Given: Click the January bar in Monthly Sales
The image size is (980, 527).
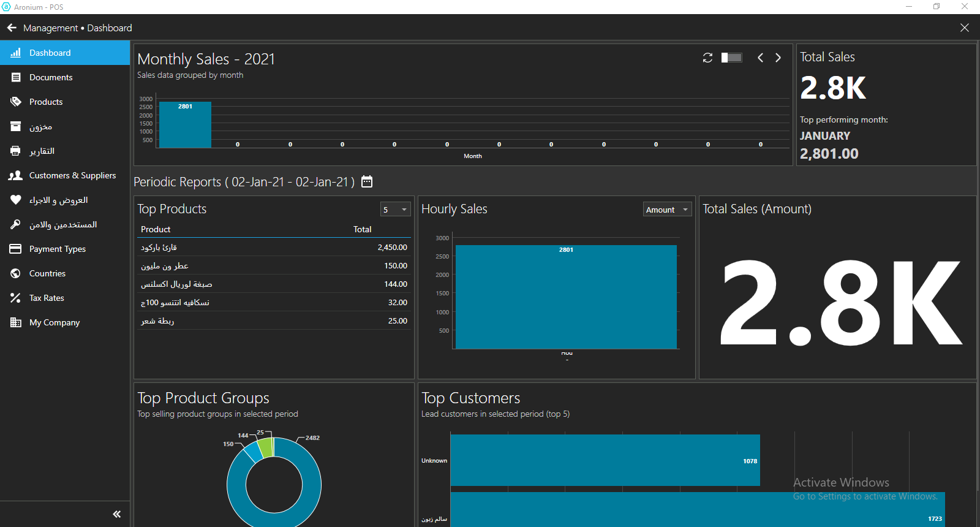Looking at the screenshot, I should click(185, 126).
